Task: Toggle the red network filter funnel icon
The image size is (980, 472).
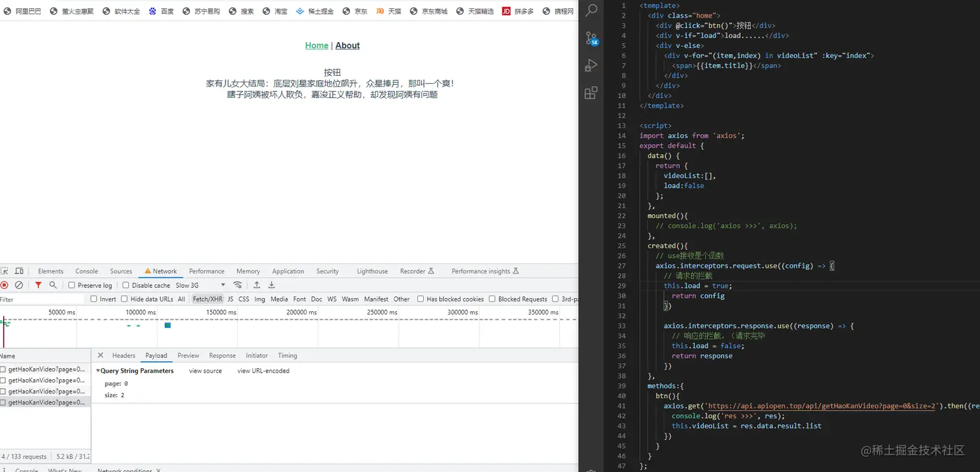Action: pyautogui.click(x=38, y=285)
